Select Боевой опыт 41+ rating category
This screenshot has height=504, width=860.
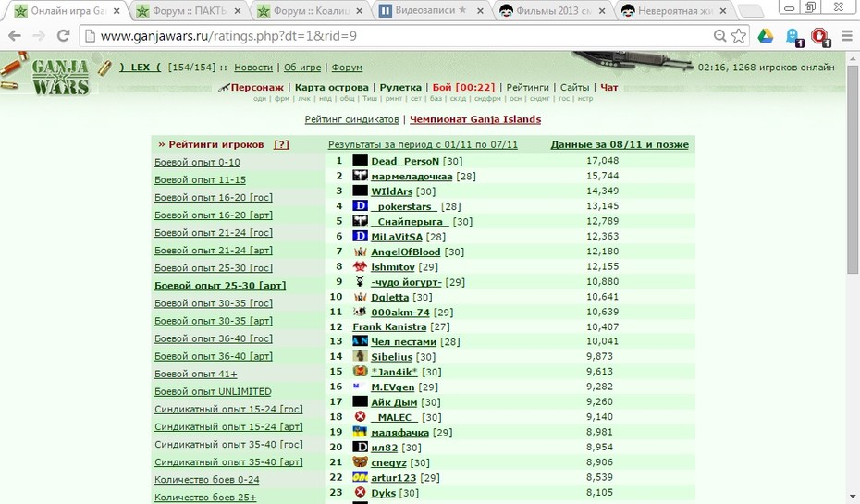pyautogui.click(x=196, y=374)
